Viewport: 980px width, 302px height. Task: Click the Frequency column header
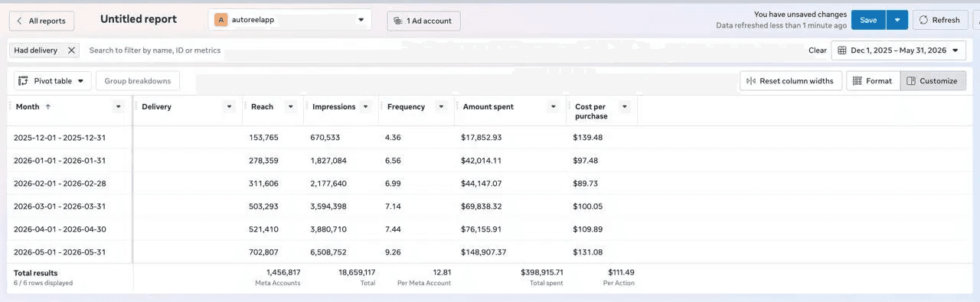(406, 107)
